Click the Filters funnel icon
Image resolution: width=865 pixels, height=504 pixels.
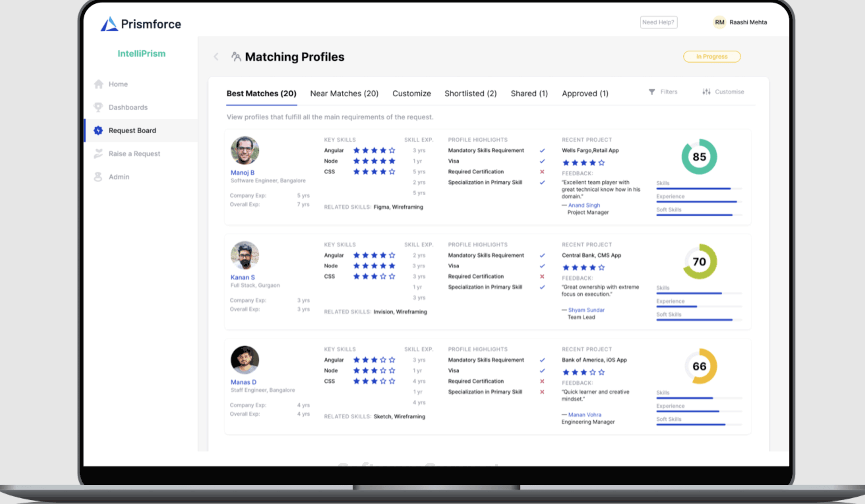652,92
